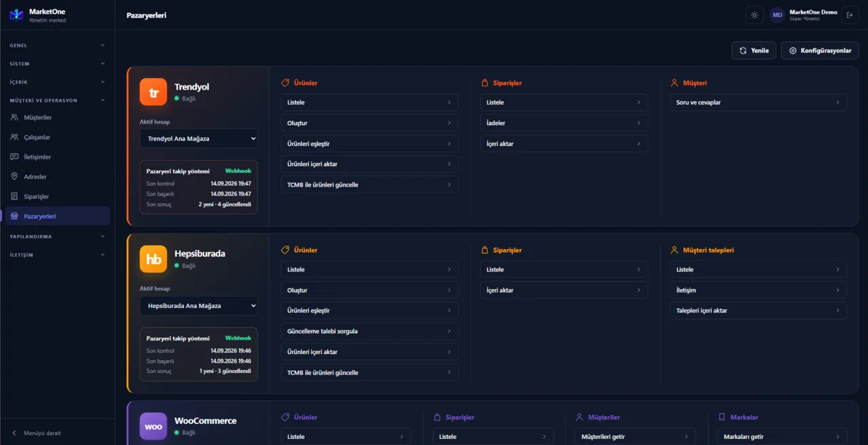The width and height of the screenshot is (868, 445).
Task: Click the Hepsiburada Ürünler tag icon
Action: point(285,250)
